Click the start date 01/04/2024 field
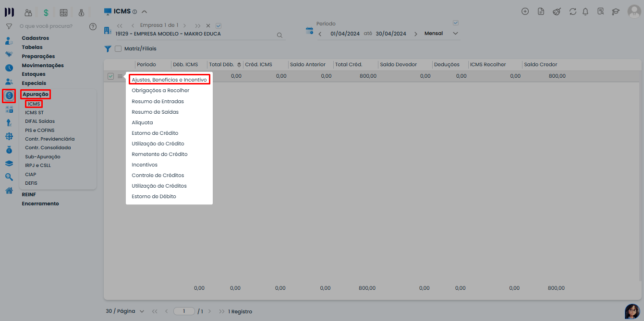644x321 pixels. coord(345,34)
